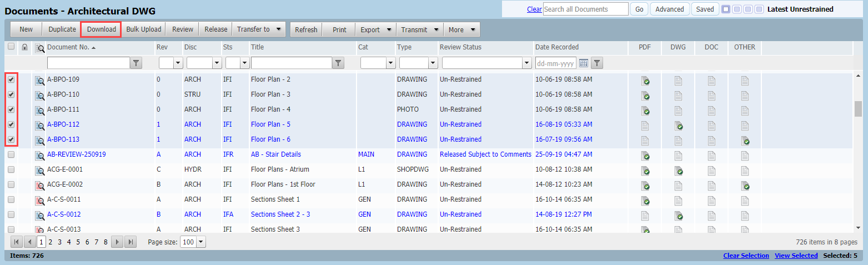
Task: Expand the Rev filter dropdown
Action: point(178,63)
